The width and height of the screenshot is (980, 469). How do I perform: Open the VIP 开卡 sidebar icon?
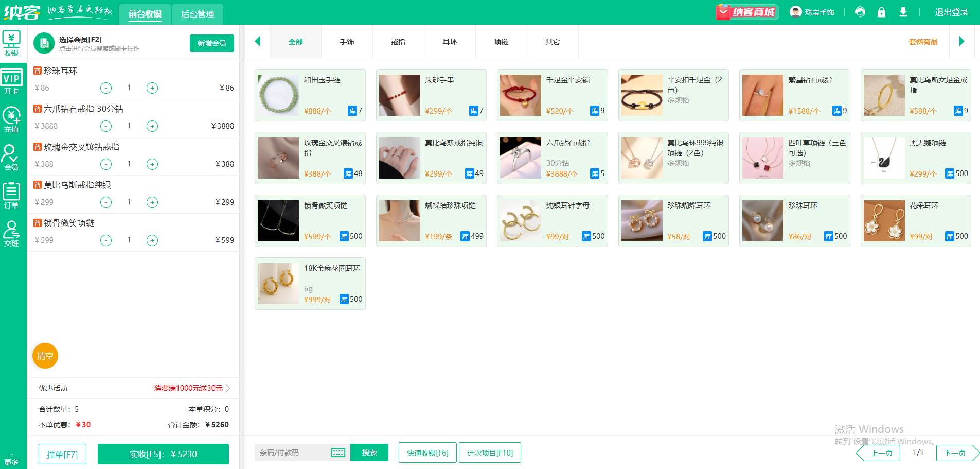pos(11,81)
